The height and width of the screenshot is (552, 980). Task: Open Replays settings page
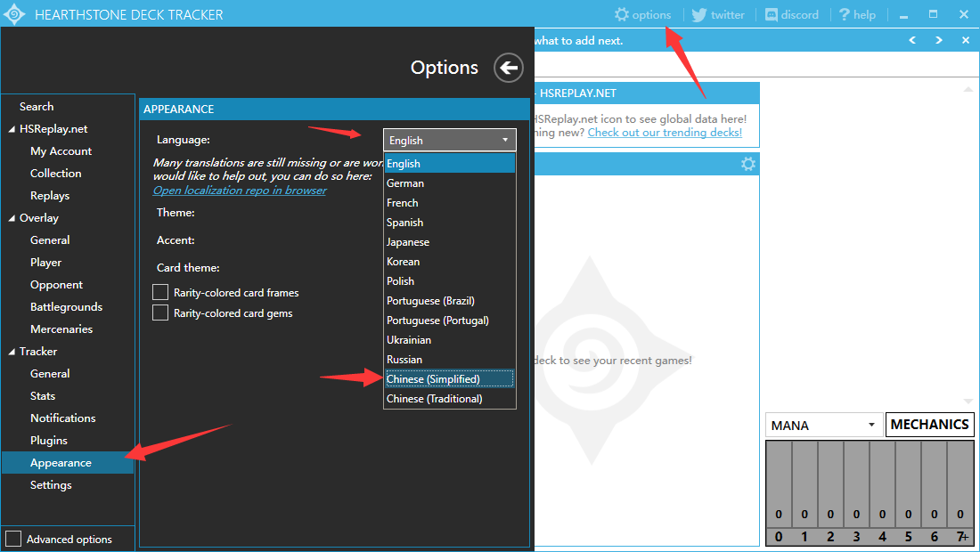coord(50,196)
